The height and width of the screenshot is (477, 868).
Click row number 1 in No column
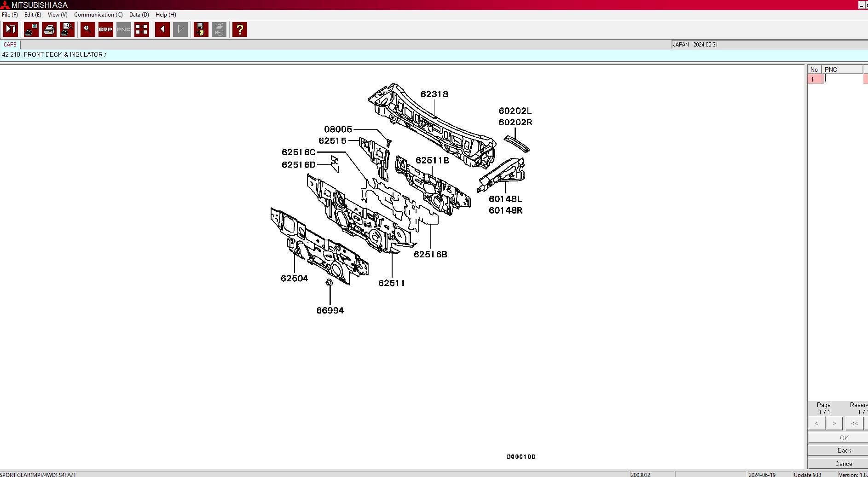[815, 79]
